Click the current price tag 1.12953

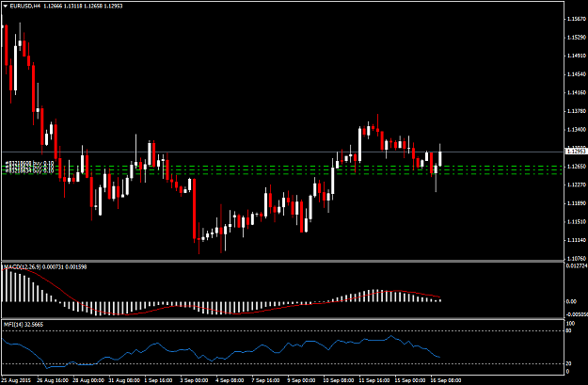tap(576, 152)
